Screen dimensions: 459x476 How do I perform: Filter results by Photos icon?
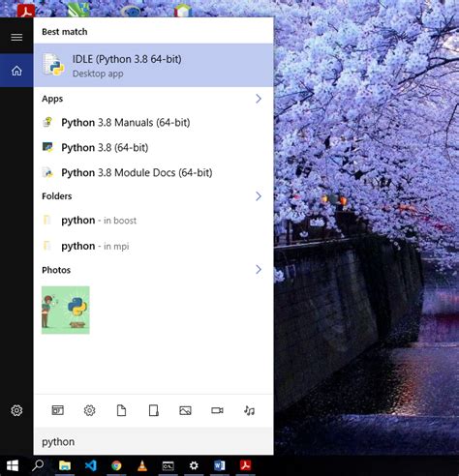[185, 410]
